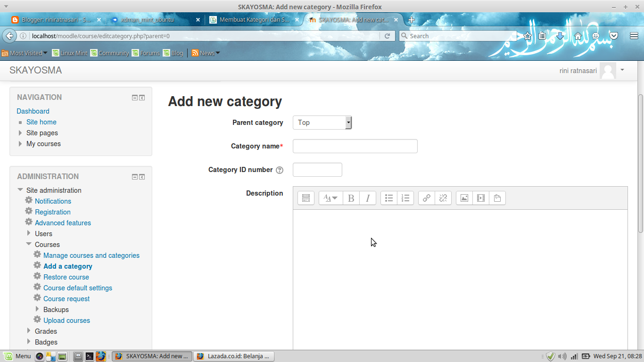Go to Firefox home page icon
Viewport: 644px width, 362px height.
(x=578, y=36)
